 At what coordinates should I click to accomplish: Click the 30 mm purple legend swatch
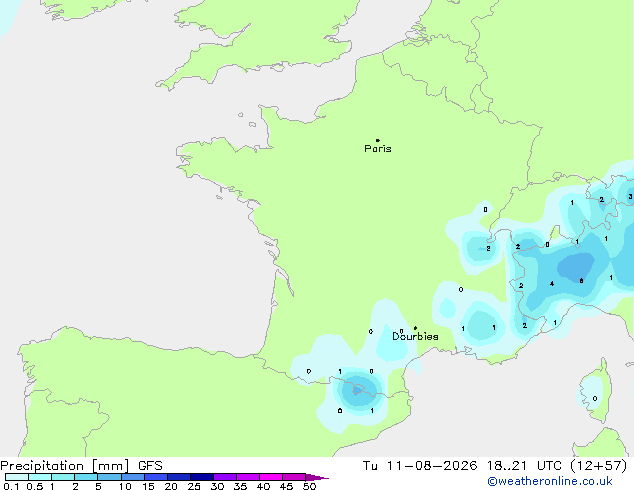pos(224,477)
